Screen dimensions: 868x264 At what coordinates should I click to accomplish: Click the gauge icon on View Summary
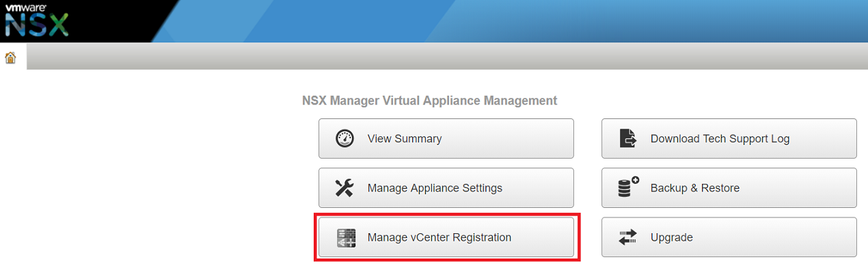pos(345,139)
